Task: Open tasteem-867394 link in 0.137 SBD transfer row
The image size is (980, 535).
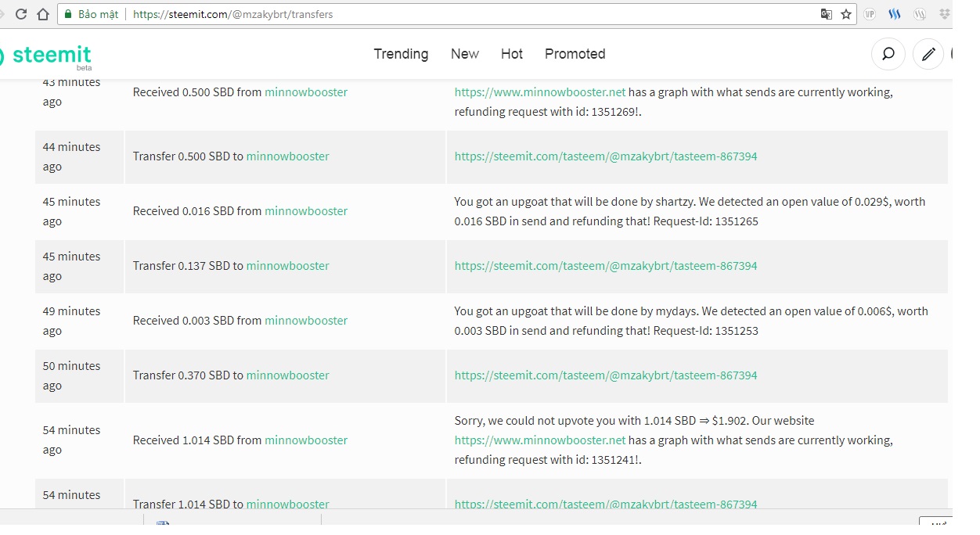Action: pos(606,266)
